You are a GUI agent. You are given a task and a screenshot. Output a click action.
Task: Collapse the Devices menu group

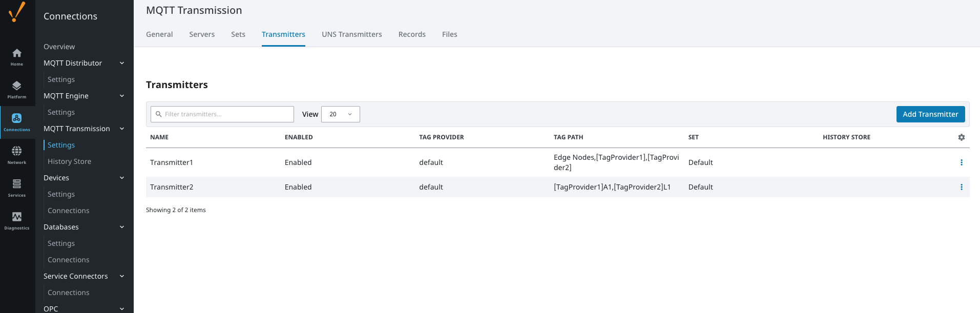click(x=122, y=178)
